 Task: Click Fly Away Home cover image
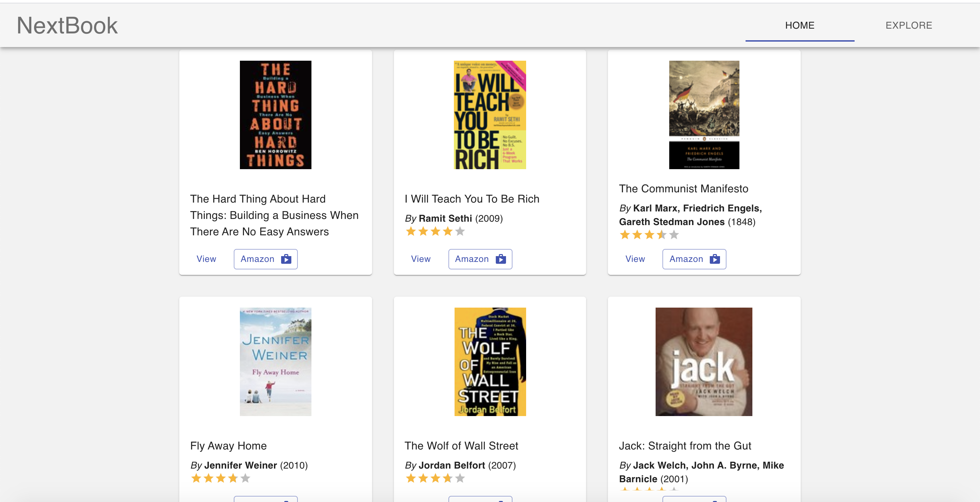point(275,361)
